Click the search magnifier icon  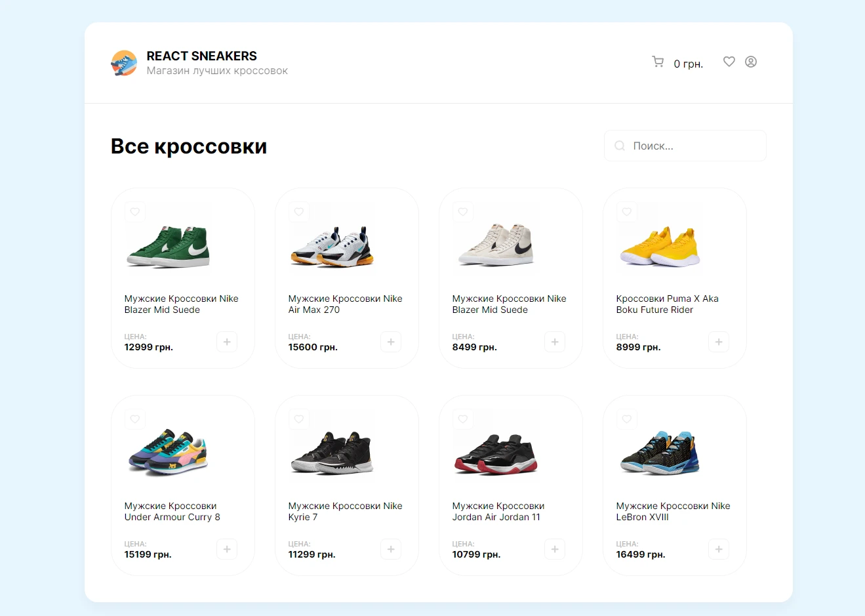point(620,146)
